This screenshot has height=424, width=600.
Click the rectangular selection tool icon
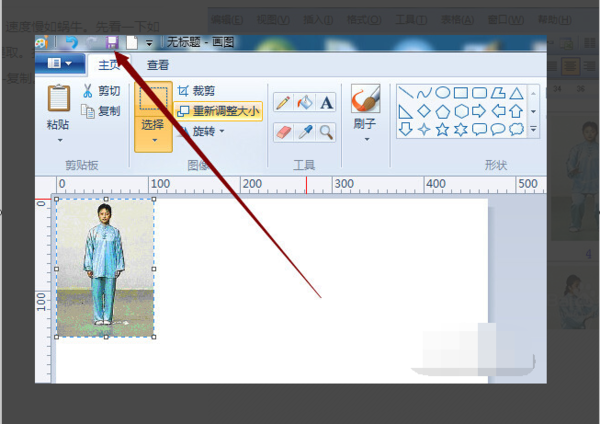(x=153, y=98)
